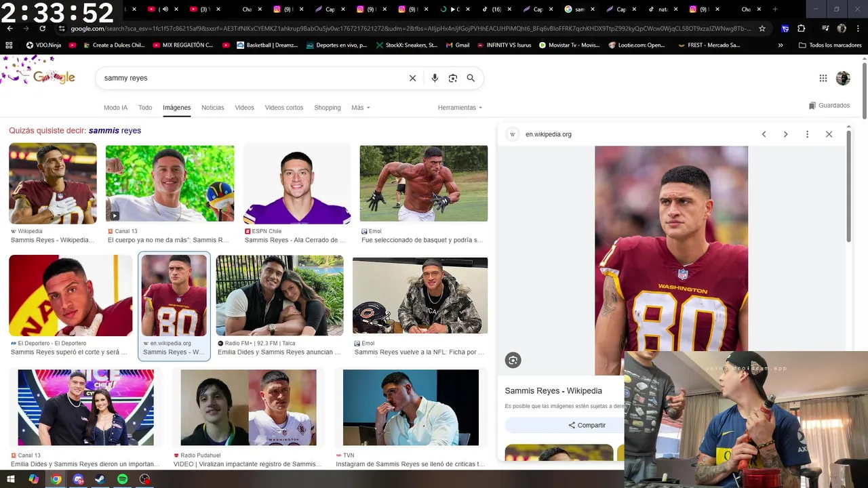Click Compartir share button
Viewport: 868px width, 488px height.
tap(587, 425)
